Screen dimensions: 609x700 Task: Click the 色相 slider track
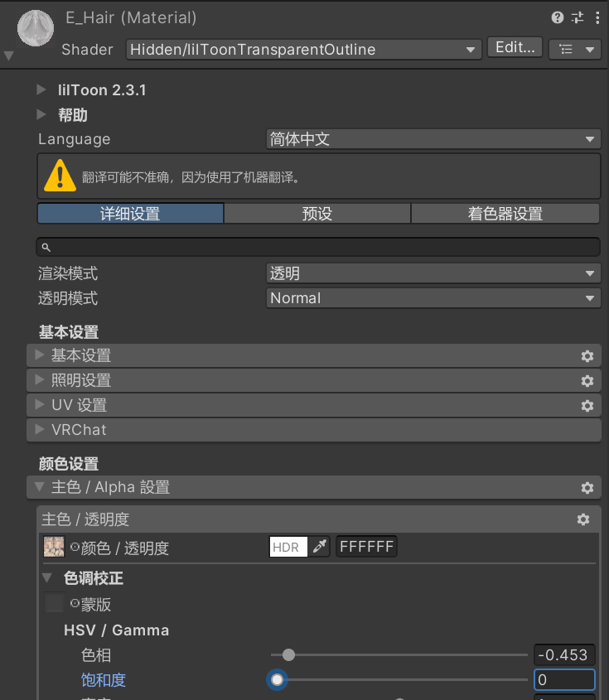(398, 655)
